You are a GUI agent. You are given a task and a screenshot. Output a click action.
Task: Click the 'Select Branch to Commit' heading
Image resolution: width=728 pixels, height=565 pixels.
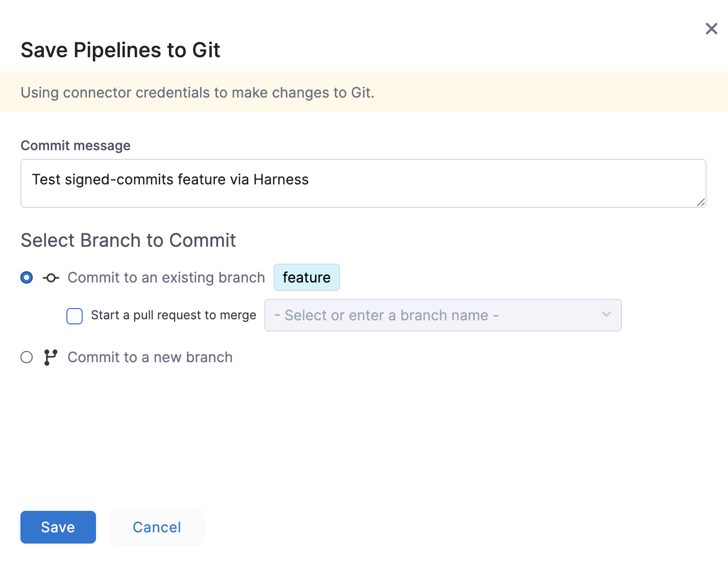tap(128, 240)
